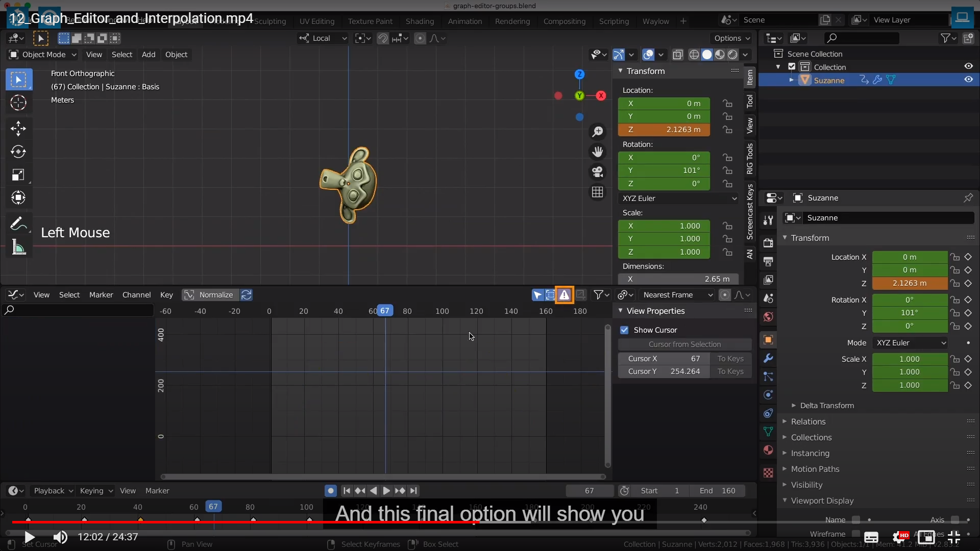Click the Annotate pencil tool
980x551 pixels.
pyautogui.click(x=17, y=223)
